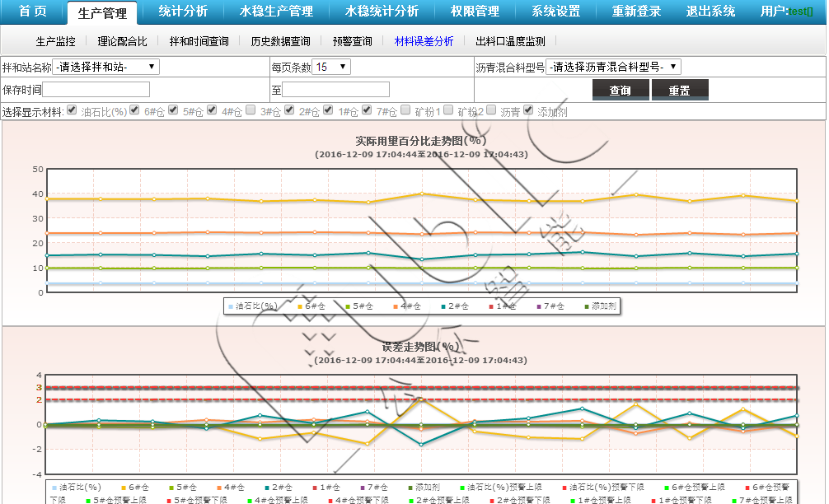
Task: Open the 拌和站名称 station dropdown
Action: click(x=105, y=67)
